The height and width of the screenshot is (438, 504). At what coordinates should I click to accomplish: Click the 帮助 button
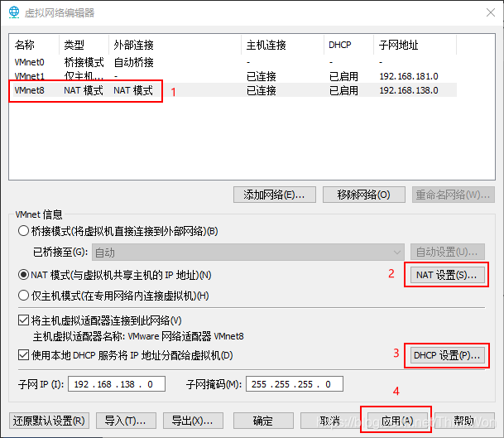point(464,421)
